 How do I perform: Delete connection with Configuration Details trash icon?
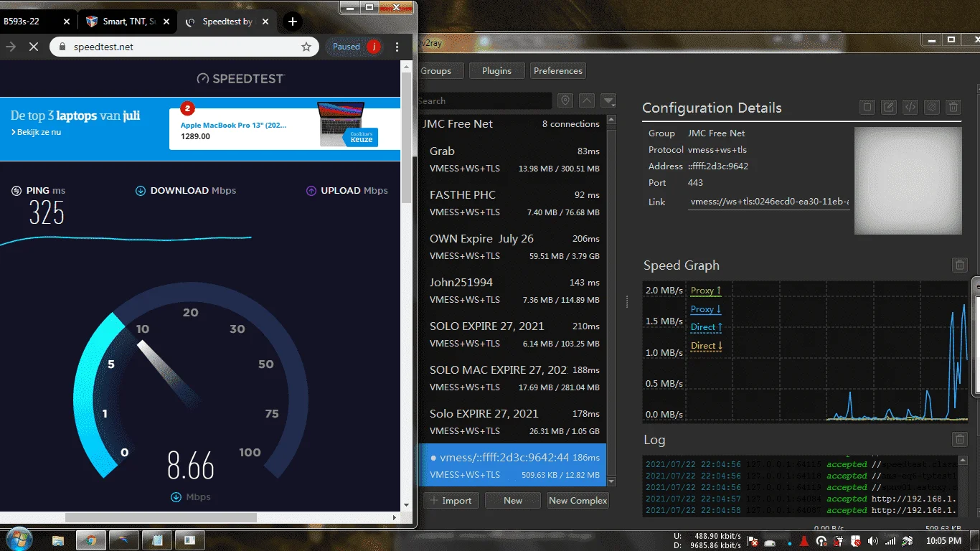point(953,108)
